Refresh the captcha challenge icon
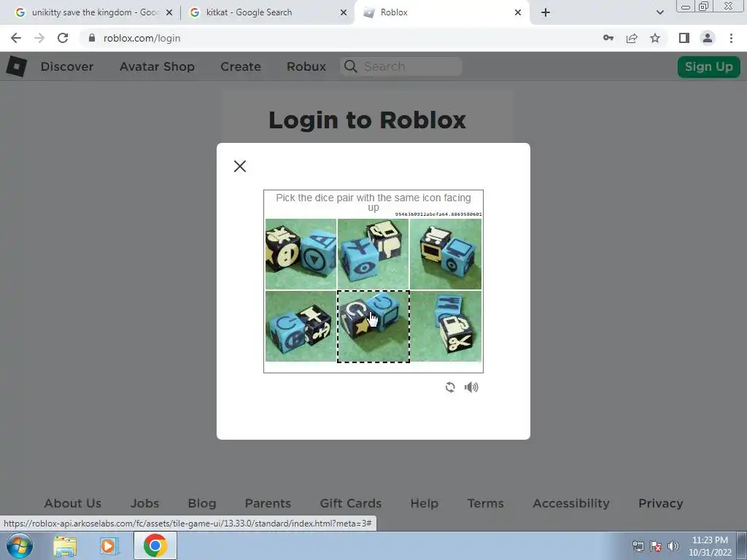 tap(450, 387)
